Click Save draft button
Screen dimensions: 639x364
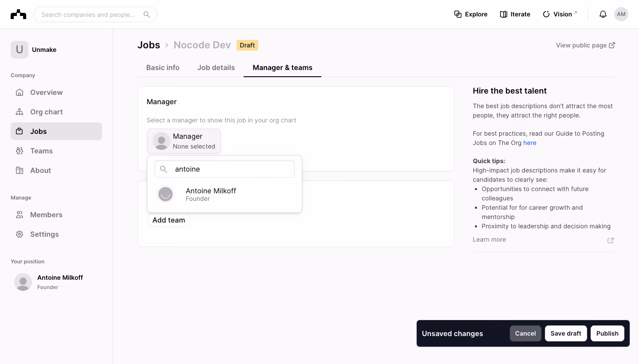pyautogui.click(x=566, y=333)
